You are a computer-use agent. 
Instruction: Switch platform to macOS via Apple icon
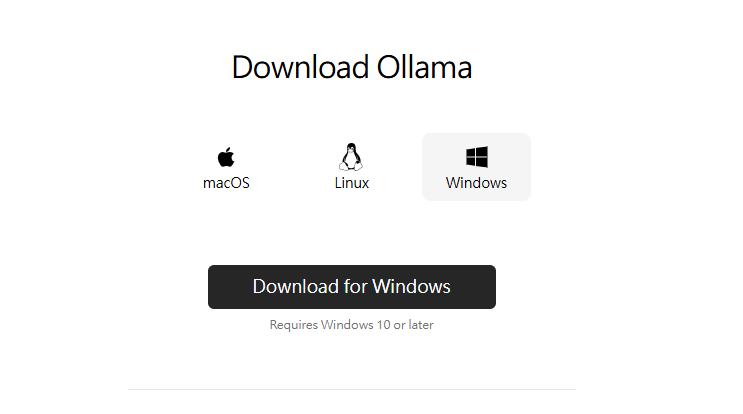coord(226,157)
